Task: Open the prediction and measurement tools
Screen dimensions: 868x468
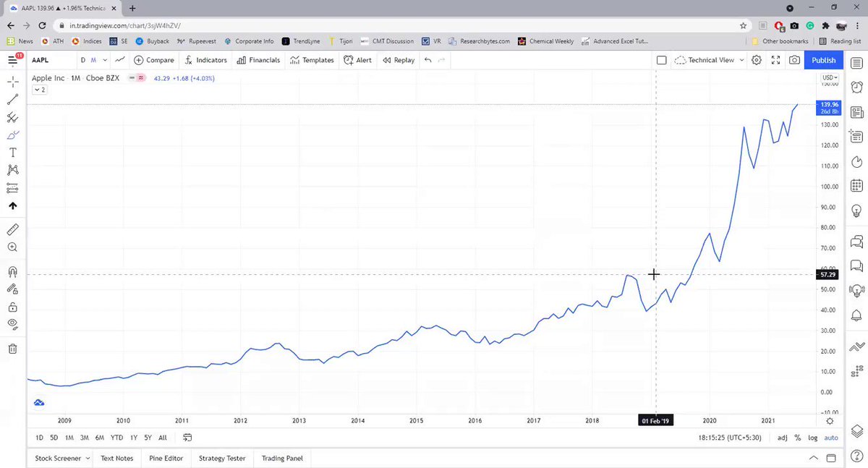Action: (13, 188)
